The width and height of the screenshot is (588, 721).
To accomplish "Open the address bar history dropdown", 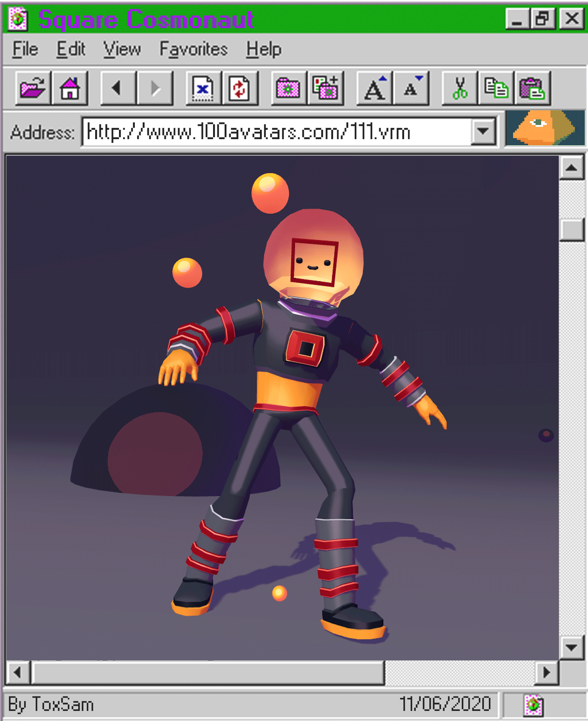I will pyautogui.click(x=482, y=132).
